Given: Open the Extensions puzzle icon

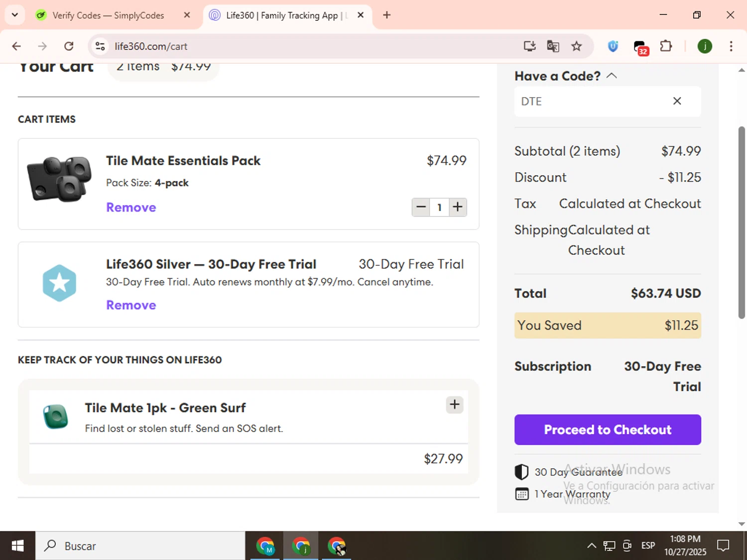Looking at the screenshot, I should [666, 46].
